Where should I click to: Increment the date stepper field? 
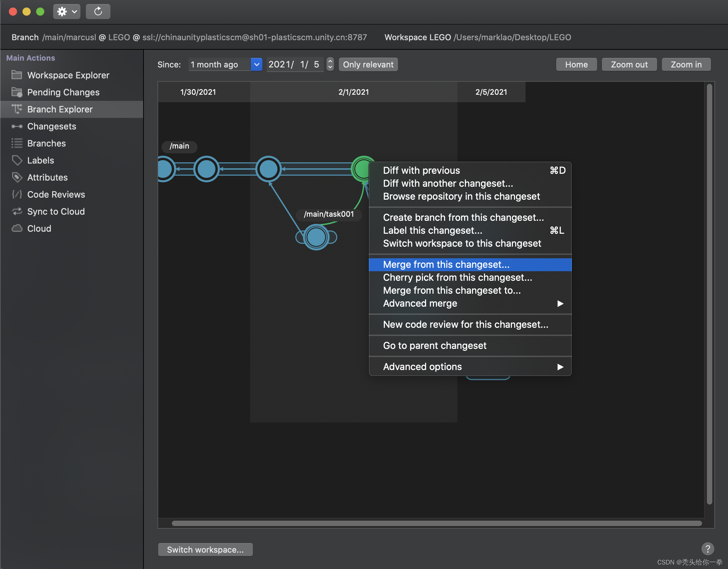coord(331,61)
